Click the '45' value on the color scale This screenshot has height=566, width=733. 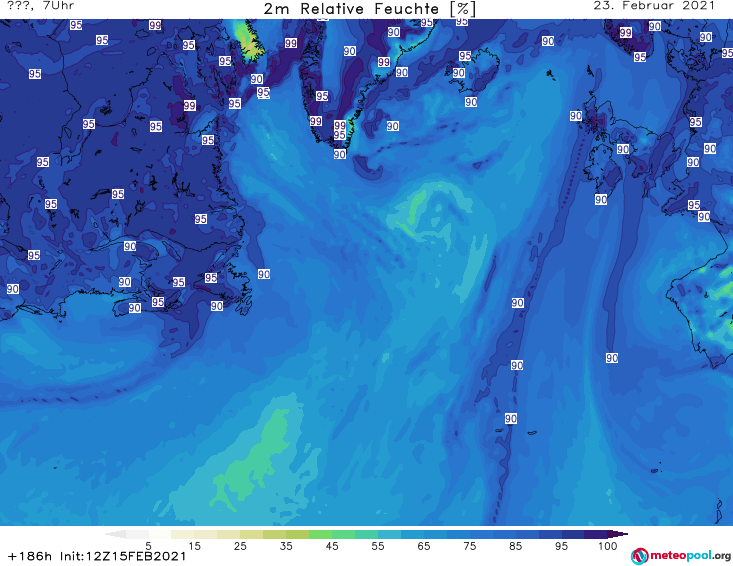[332, 546]
